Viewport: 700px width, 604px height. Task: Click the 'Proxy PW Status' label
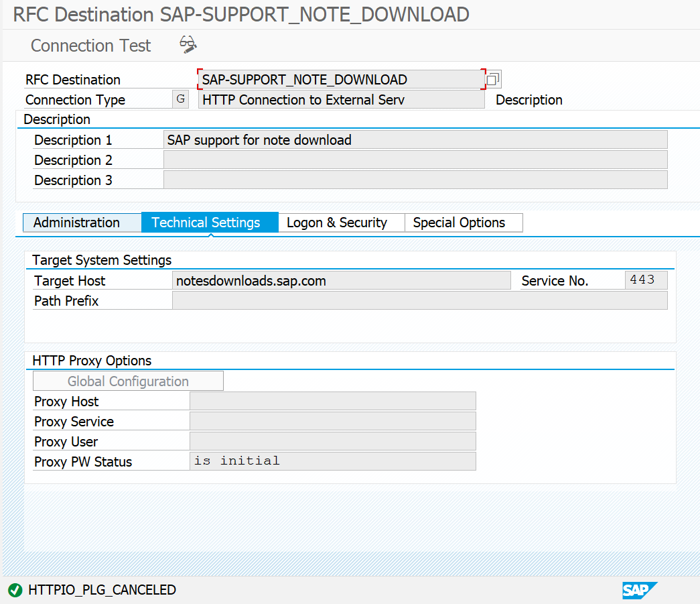click(83, 462)
